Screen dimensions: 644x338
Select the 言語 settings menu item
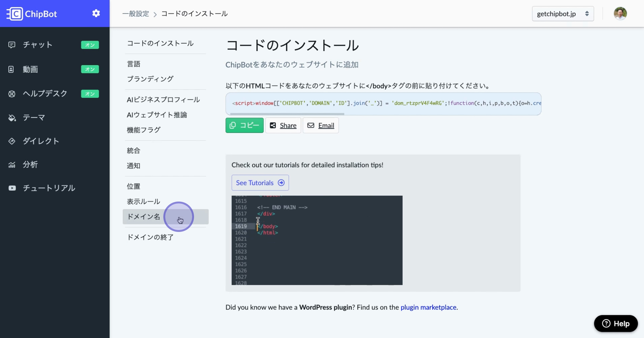tap(134, 64)
